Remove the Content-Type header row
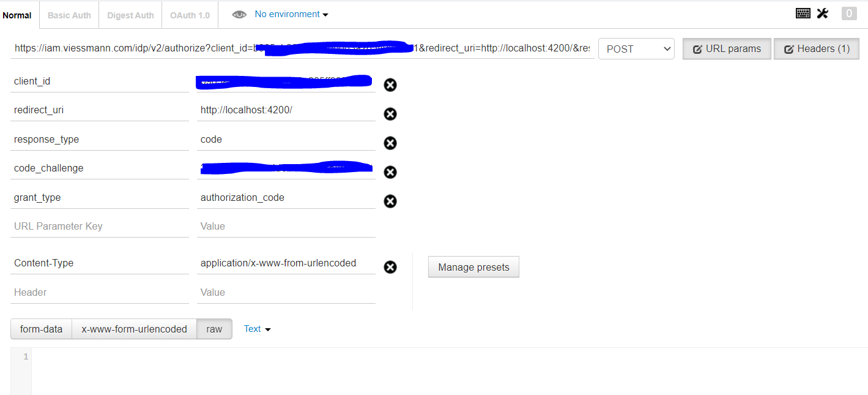This screenshot has width=868, height=395. pyautogui.click(x=390, y=267)
